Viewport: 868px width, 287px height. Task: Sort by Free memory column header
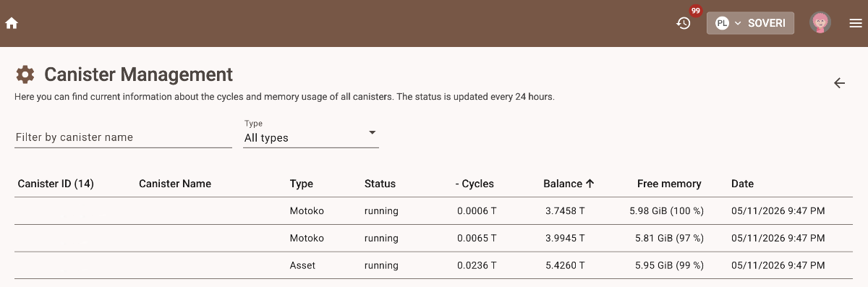[669, 184]
